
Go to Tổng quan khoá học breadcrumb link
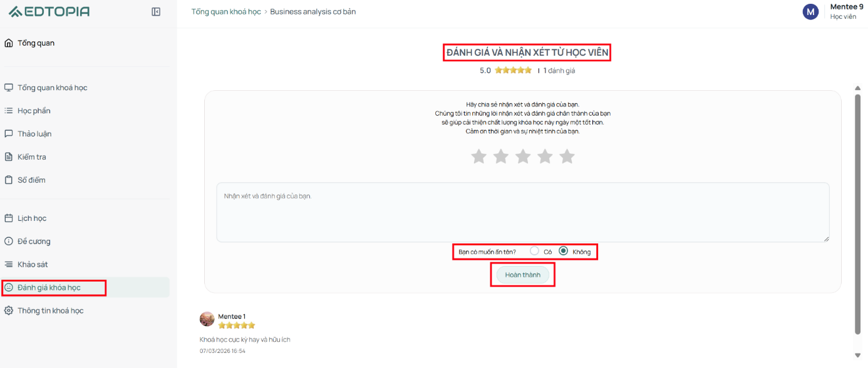(226, 12)
